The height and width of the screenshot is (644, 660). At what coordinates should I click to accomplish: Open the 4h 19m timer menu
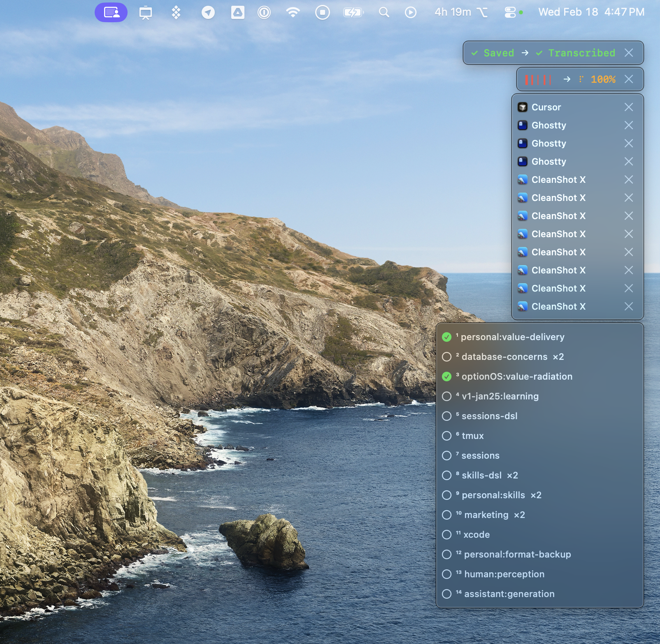click(x=461, y=12)
